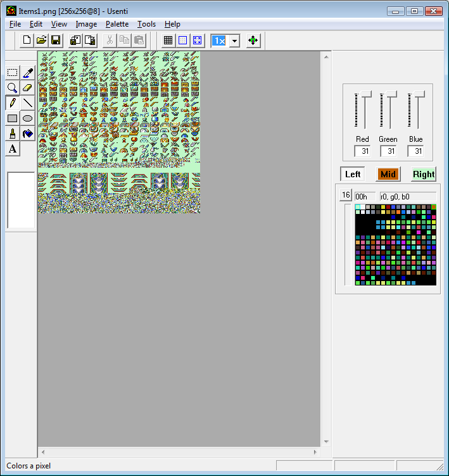Click the canvas vertical scrollbar down arrow
The image size is (449, 476).
(326, 442)
